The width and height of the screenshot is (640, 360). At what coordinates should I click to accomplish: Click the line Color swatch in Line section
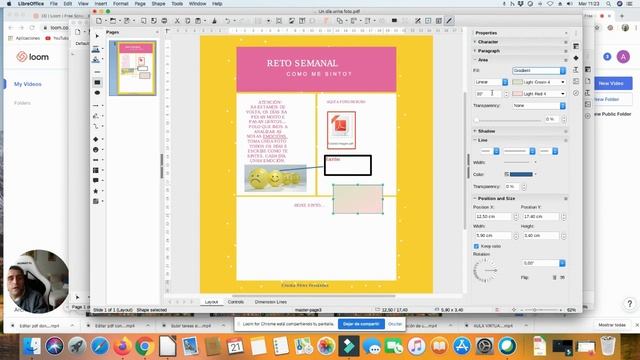click(521, 174)
